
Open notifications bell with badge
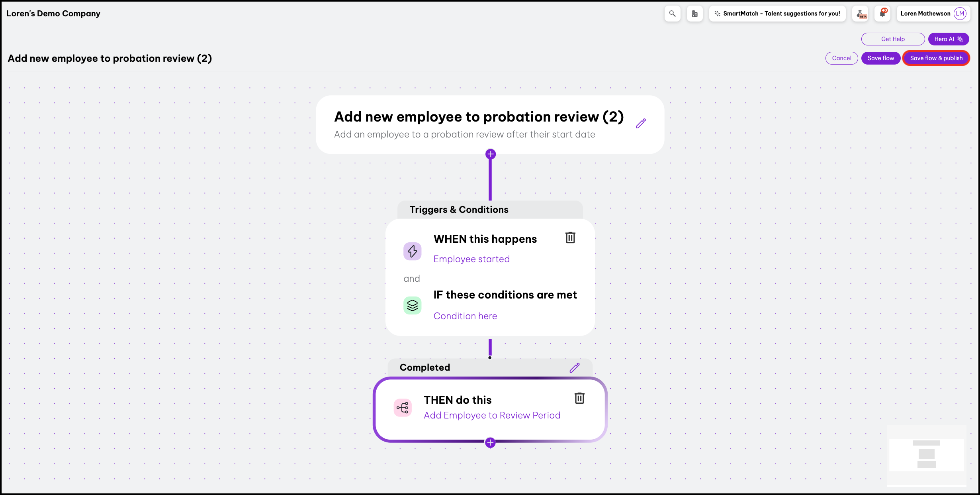tap(883, 14)
